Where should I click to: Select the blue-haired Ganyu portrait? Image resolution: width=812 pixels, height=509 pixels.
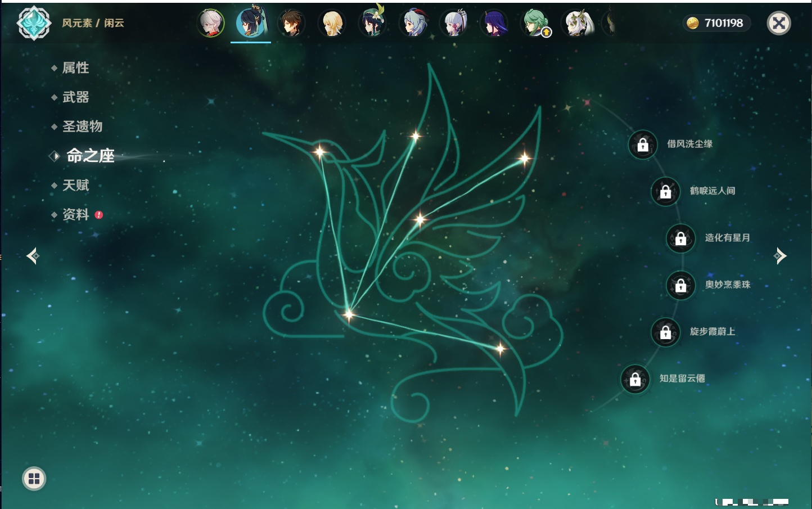point(414,24)
